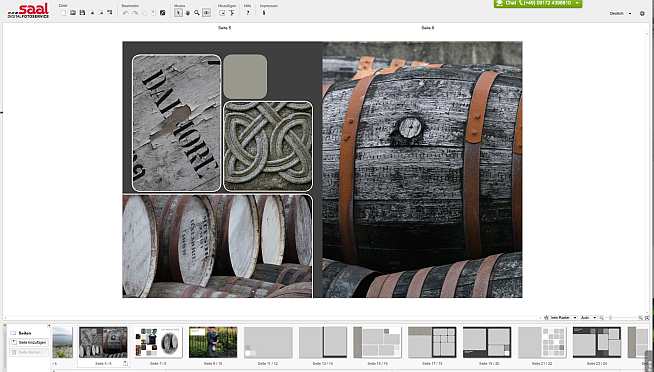Select the Seite 21 / 22 thumbnail

(542, 342)
